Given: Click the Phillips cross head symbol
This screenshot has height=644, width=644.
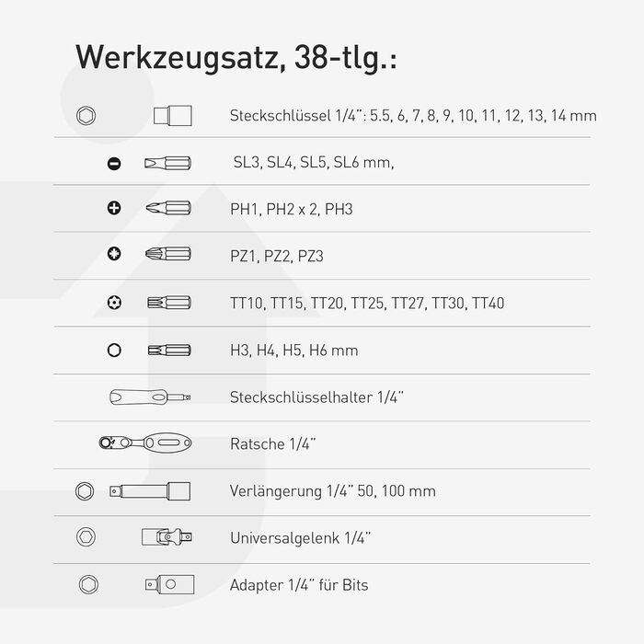Looking at the screenshot, I should tap(114, 209).
